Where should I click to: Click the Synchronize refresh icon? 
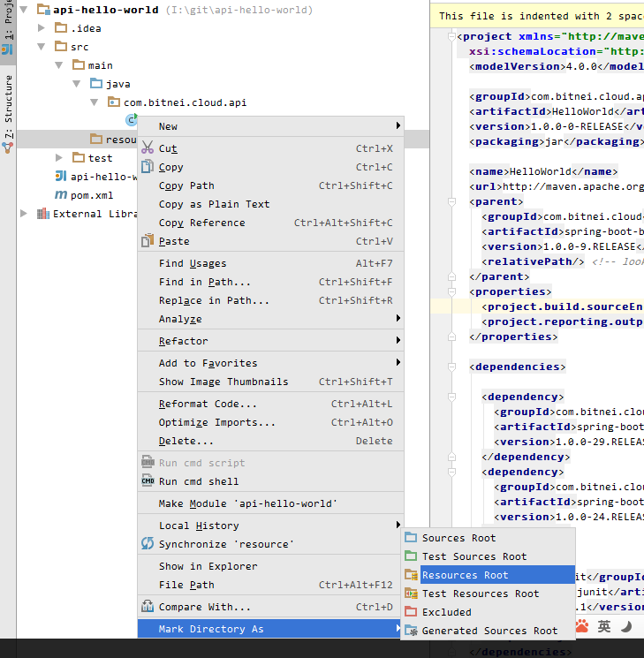coord(148,543)
